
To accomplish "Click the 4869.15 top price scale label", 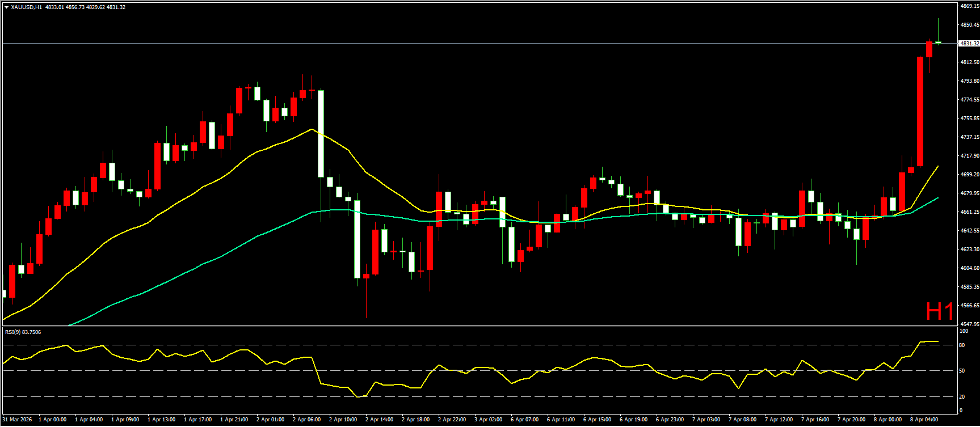I will pyautogui.click(x=969, y=6).
